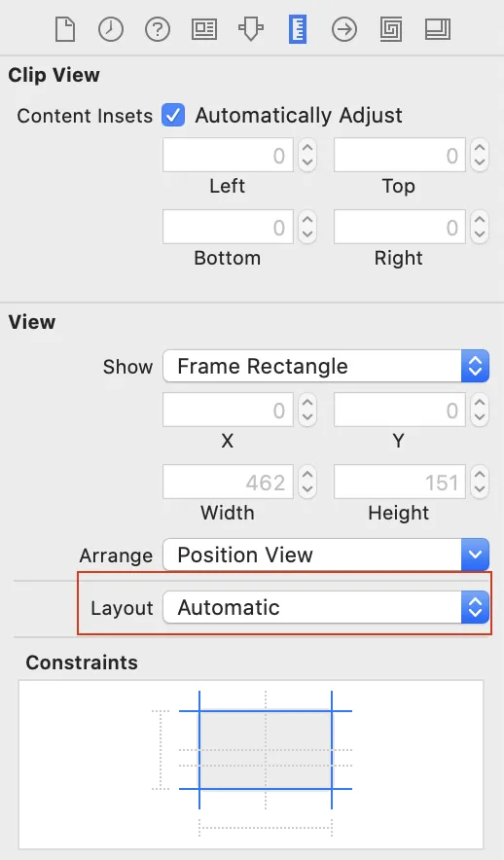Open the File inspector icon
504x860 pixels.
point(65,29)
